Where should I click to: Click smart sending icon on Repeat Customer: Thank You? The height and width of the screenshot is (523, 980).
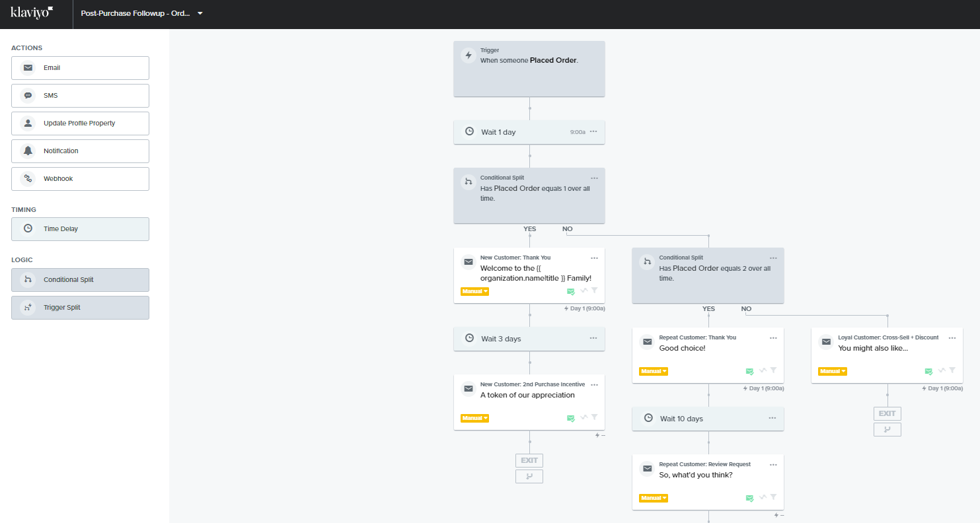[750, 371]
